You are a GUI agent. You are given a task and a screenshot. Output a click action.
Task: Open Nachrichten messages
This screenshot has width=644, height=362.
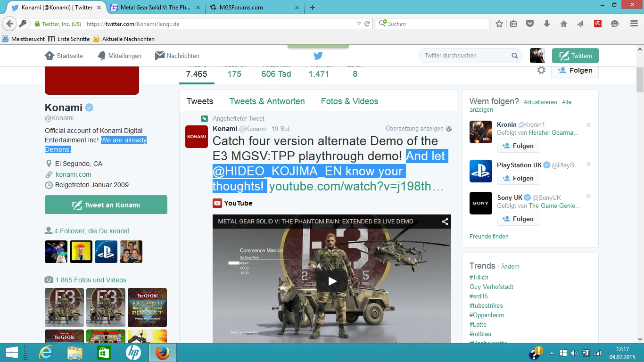pos(177,56)
